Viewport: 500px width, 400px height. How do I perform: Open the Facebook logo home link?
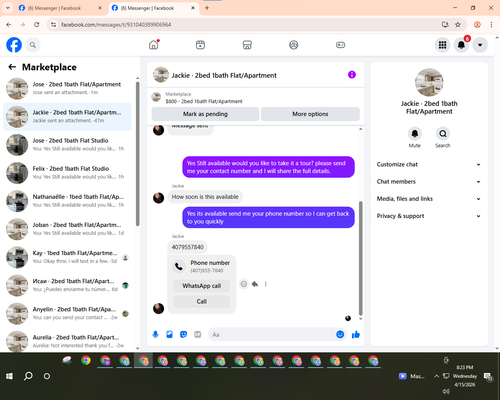14,45
